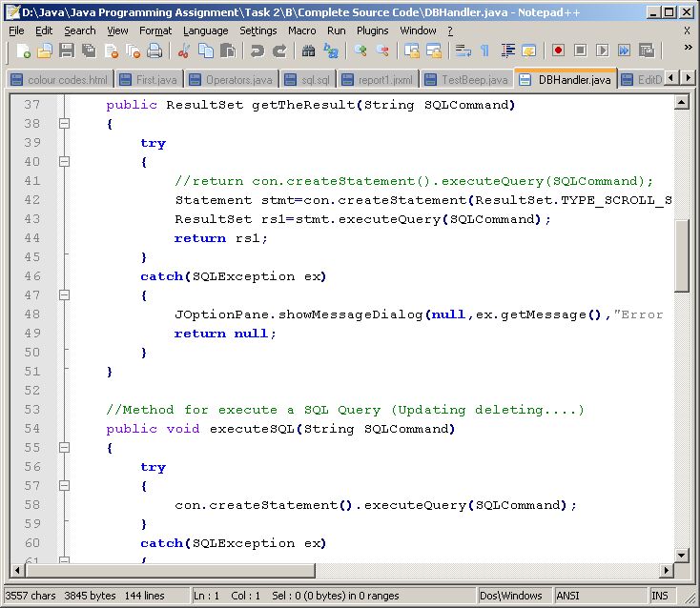
Task: Zoom in the editor view
Action: [360, 51]
